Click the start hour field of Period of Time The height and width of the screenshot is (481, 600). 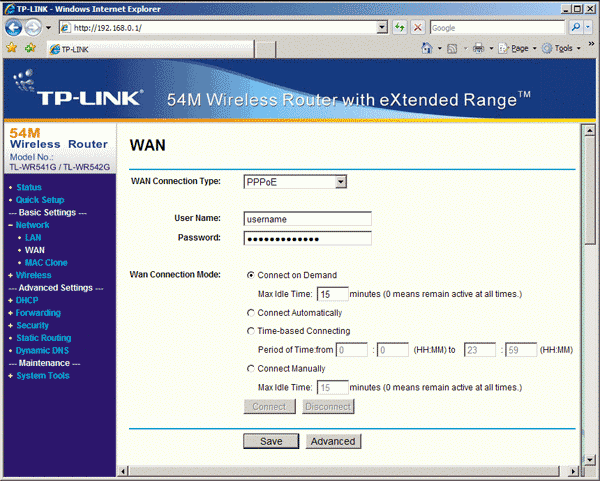(352, 350)
